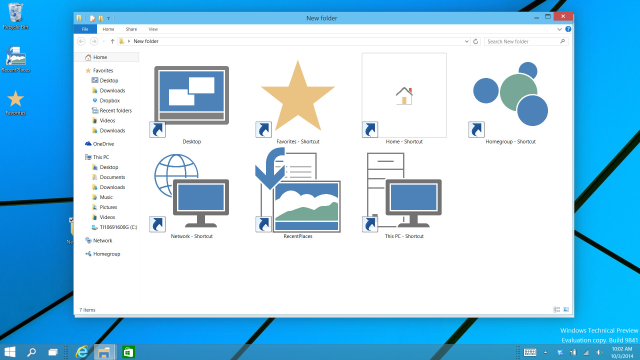640x360 pixels.
Task: Click the taskbar clock and date
Action: 622,352
